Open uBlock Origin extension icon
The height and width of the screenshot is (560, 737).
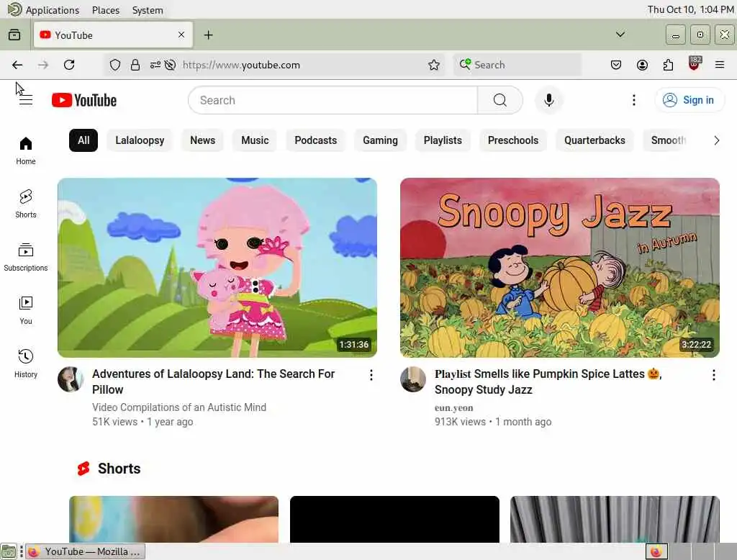pyautogui.click(x=695, y=64)
